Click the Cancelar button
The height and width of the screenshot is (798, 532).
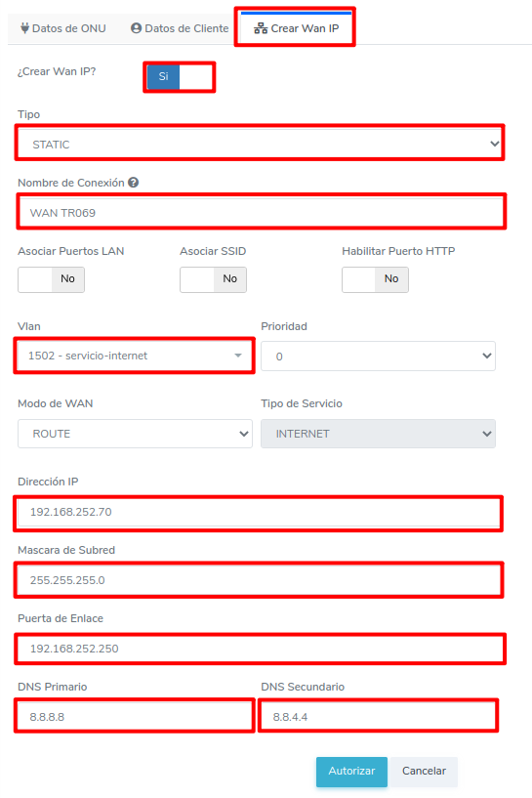(424, 772)
